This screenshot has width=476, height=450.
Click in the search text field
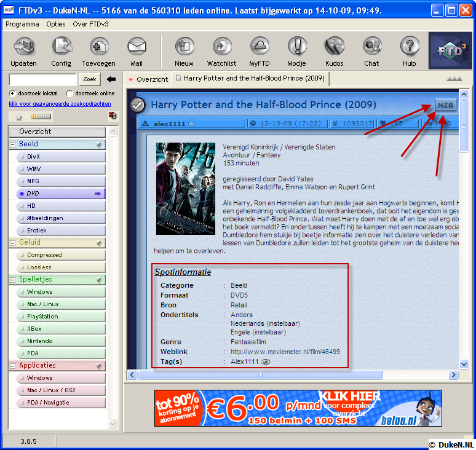tap(43, 79)
